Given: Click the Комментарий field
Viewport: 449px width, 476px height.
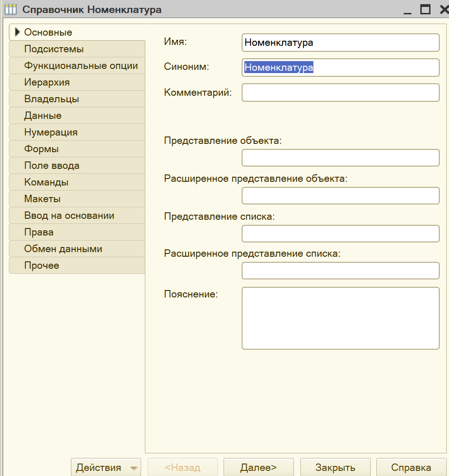Looking at the screenshot, I should click(x=341, y=93).
